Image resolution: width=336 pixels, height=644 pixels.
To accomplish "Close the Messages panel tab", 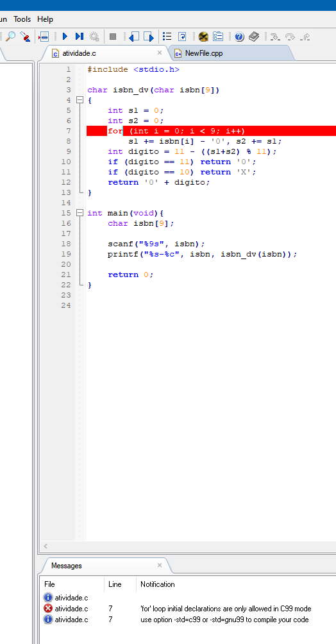I will coord(160,565).
